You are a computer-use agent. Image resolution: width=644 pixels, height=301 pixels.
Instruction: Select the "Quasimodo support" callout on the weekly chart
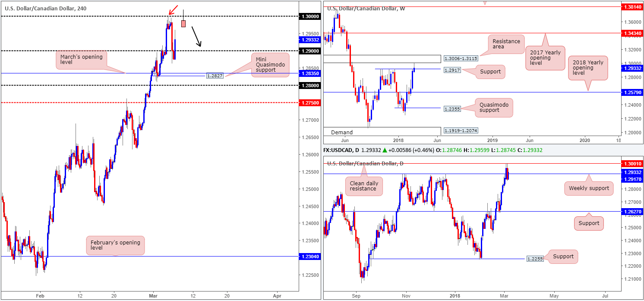(x=494, y=108)
